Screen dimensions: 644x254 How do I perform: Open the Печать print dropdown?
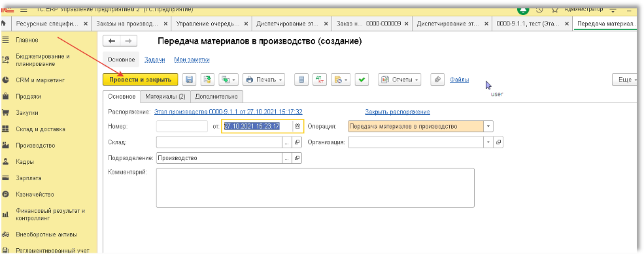[263, 80]
